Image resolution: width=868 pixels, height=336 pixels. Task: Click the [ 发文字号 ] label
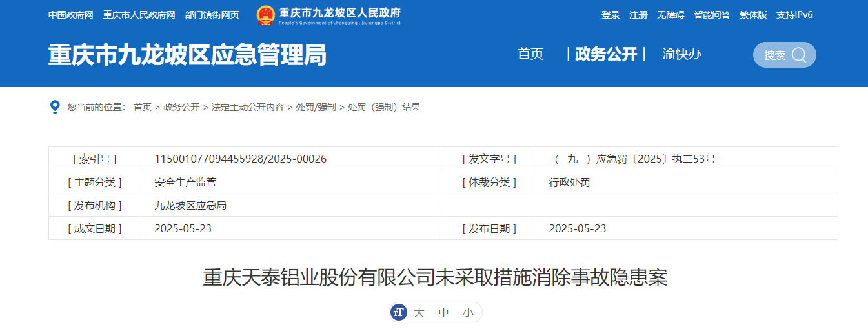pos(489,159)
